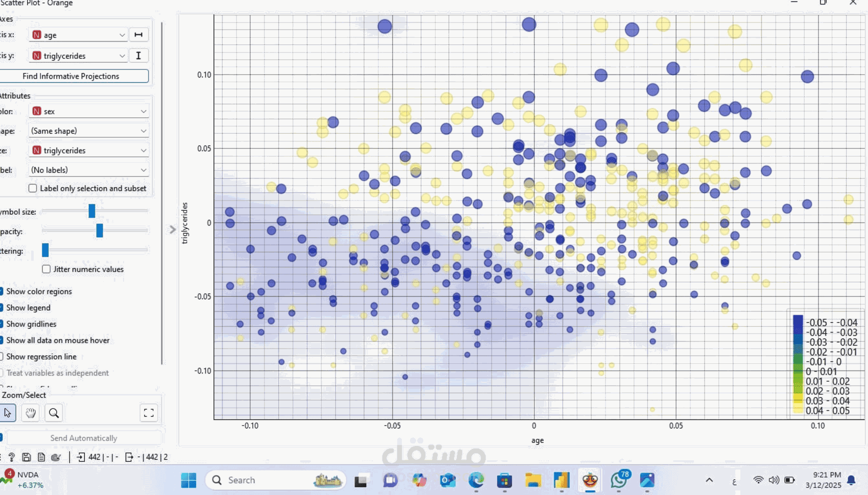Enable Label only selection and subset
This screenshot has width=868, height=495.
33,188
